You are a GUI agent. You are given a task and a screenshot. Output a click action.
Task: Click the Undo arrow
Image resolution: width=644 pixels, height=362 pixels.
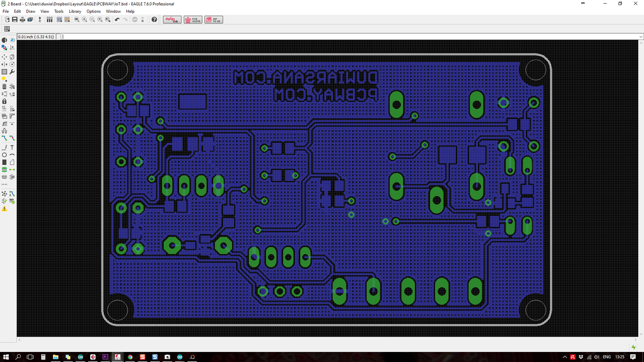pyautogui.click(x=117, y=20)
